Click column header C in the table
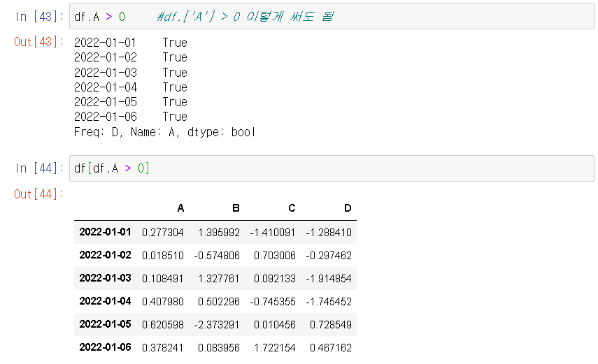Screen dimensions: 598x364 292,208
